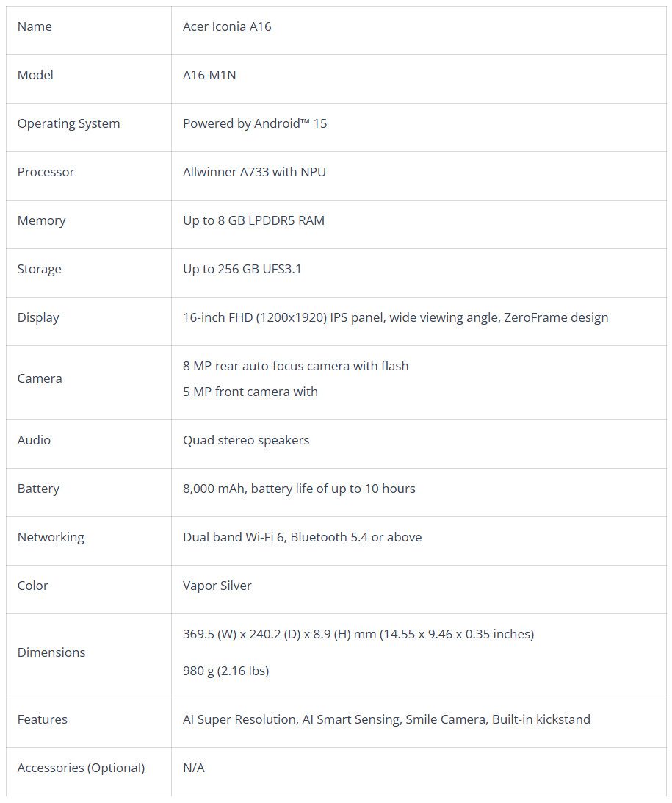Screen dimensions: 672x803
Task: Select the 'A16-M1N' model number text
Action: 209,75
